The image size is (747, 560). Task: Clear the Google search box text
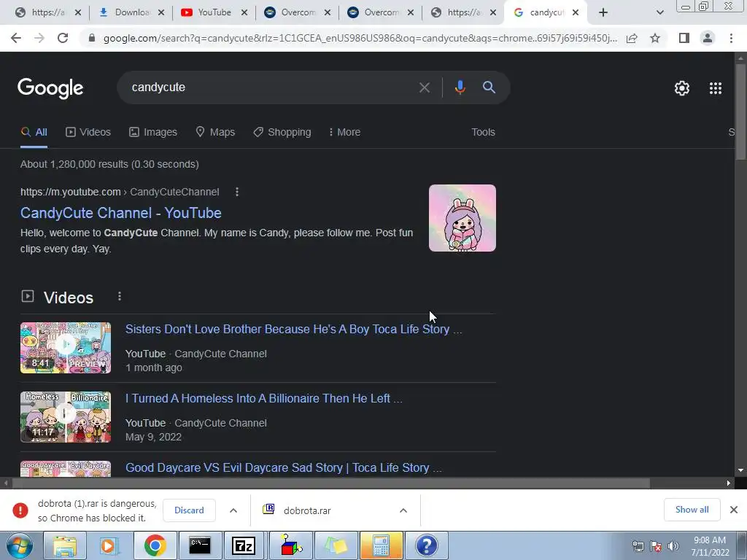coord(424,87)
